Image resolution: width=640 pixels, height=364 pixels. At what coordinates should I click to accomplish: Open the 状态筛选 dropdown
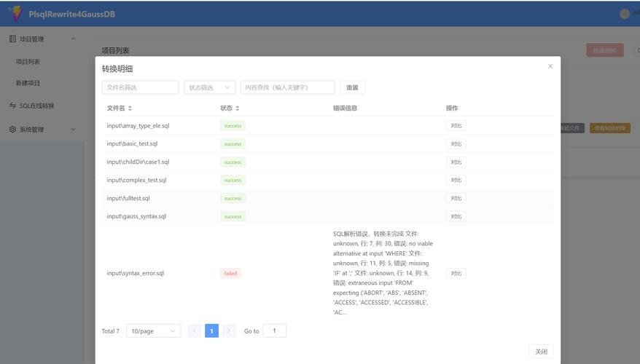click(x=210, y=87)
